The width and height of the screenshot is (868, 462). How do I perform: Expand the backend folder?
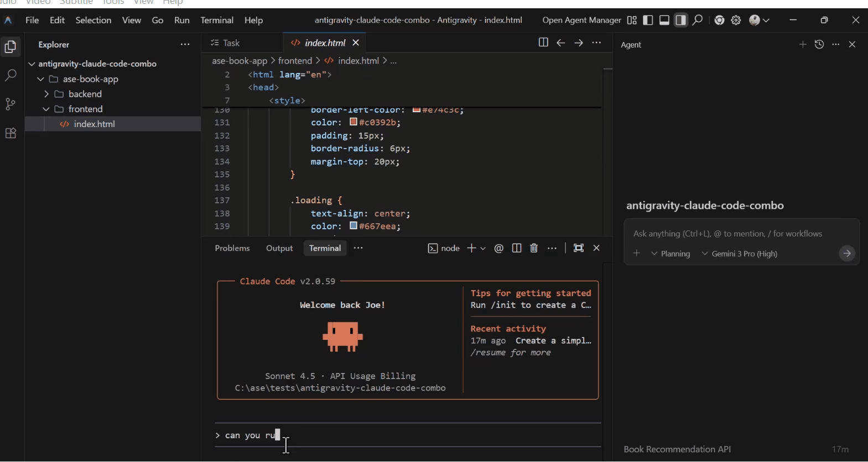click(x=46, y=95)
